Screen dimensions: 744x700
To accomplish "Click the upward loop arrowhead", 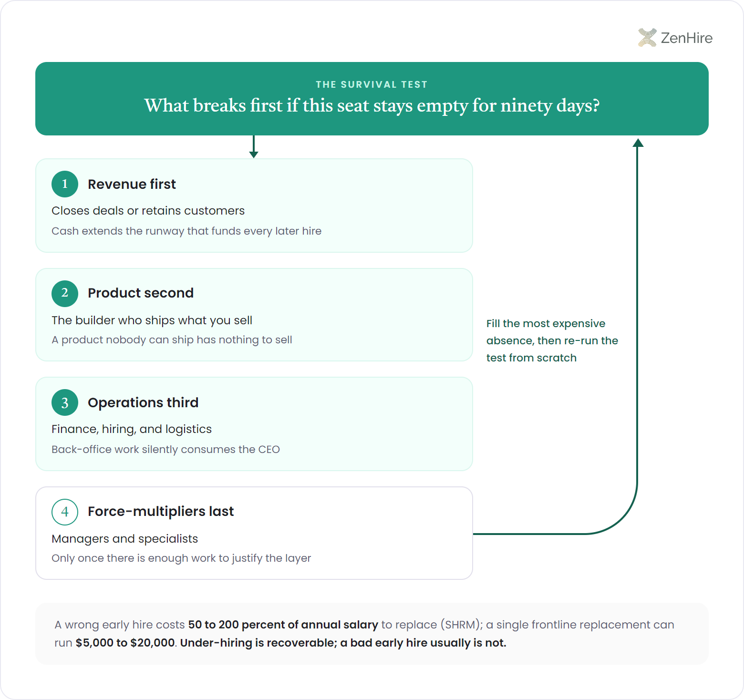I will 638,143.
